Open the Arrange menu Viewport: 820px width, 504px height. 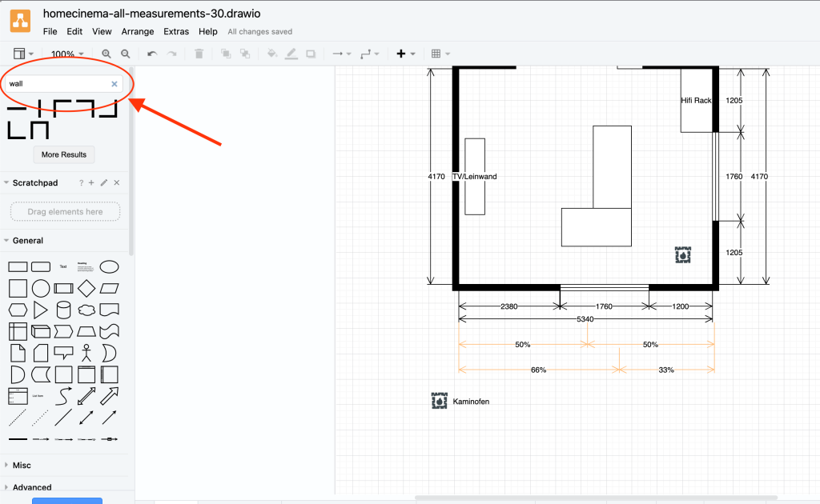pyautogui.click(x=138, y=31)
